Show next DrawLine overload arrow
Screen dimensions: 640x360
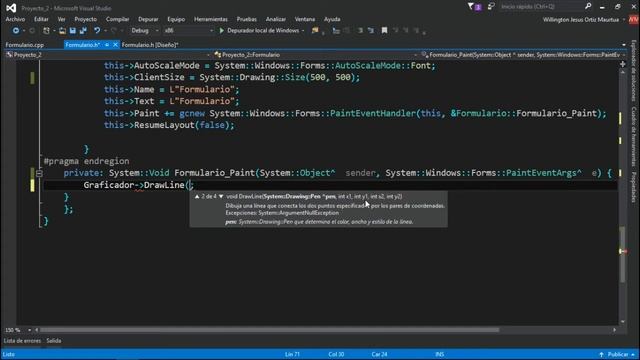coord(221,196)
